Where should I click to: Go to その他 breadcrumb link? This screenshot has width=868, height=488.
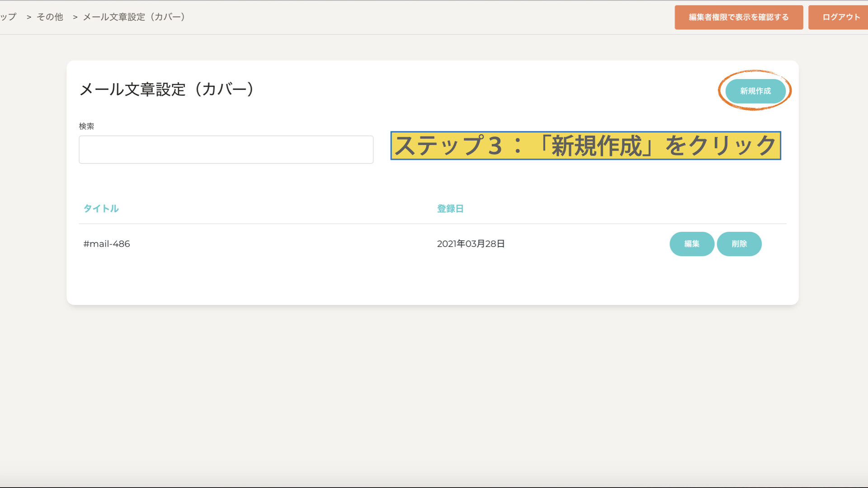(x=50, y=17)
